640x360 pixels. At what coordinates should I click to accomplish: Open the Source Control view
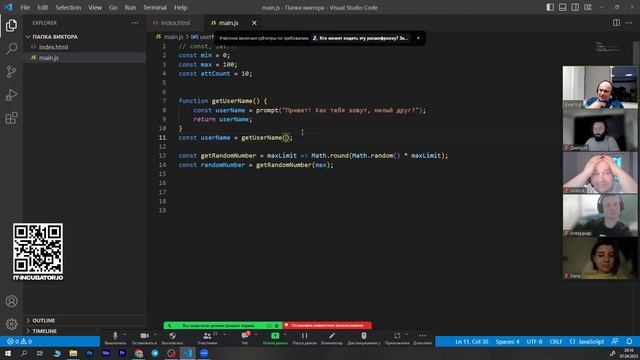(x=11, y=72)
